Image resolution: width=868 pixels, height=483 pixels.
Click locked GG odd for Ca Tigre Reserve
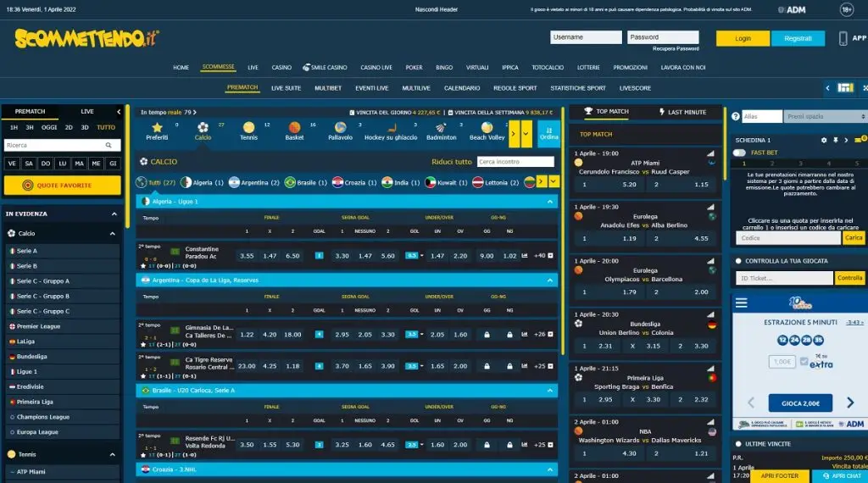click(x=487, y=366)
